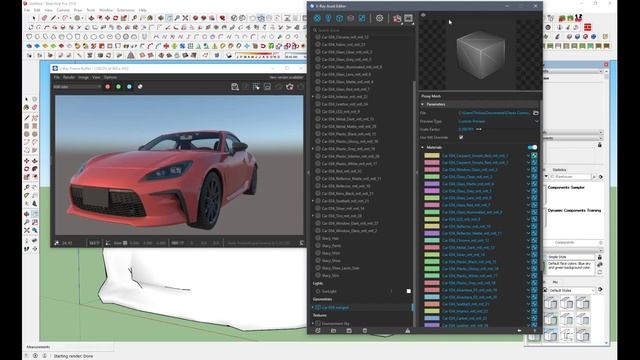Open the Image menu in Frame Buffer

83,77
